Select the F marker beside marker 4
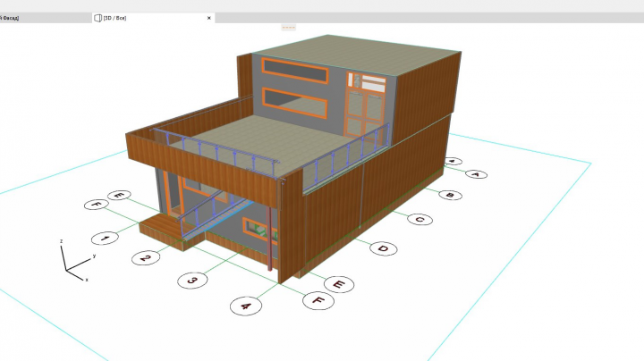 (318, 300)
